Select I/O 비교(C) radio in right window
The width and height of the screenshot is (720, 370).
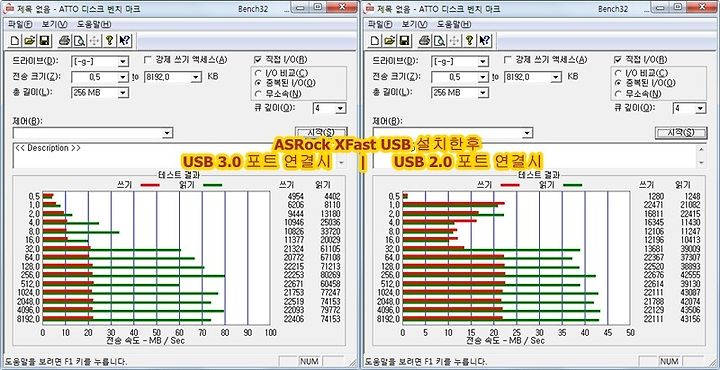[x=618, y=73]
